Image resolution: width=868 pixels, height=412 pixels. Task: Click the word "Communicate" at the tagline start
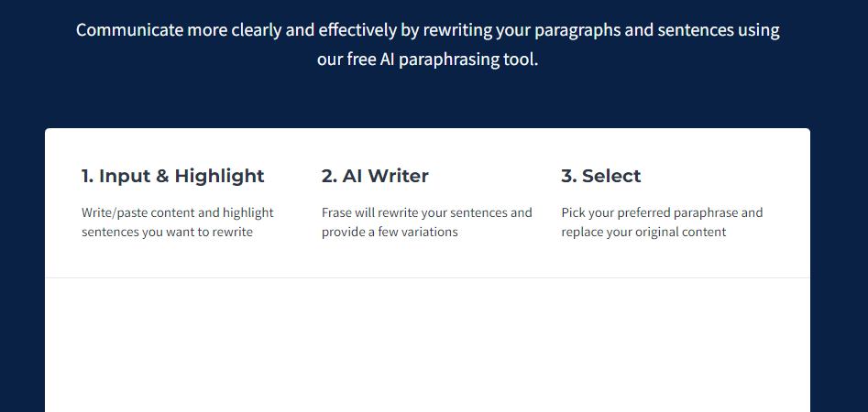click(x=129, y=30)
